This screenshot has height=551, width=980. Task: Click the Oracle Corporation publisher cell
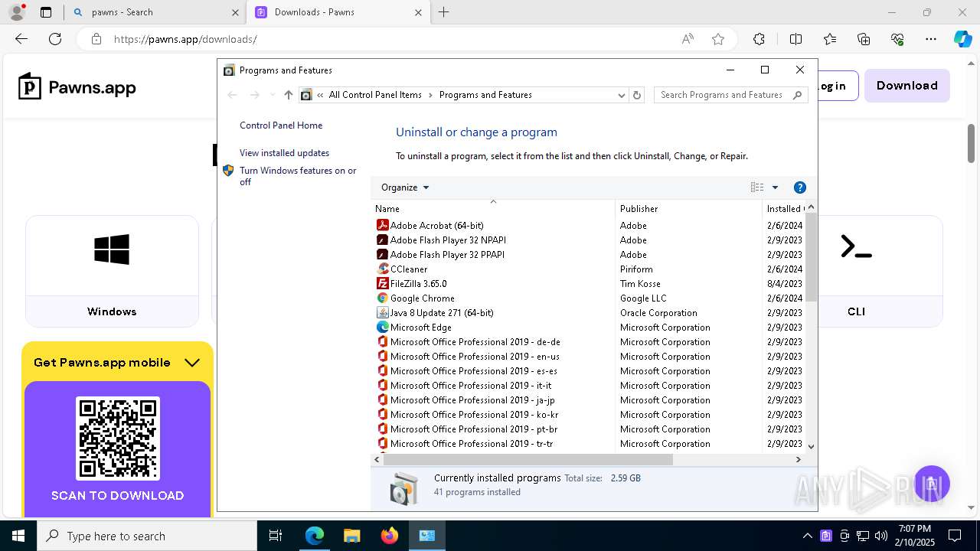[658, 313]
